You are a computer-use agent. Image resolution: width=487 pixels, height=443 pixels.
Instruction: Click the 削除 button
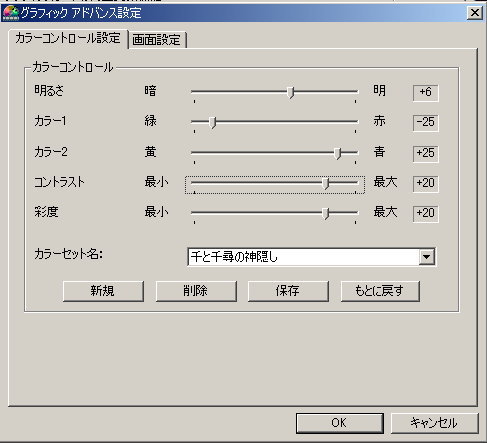(196, 291)
